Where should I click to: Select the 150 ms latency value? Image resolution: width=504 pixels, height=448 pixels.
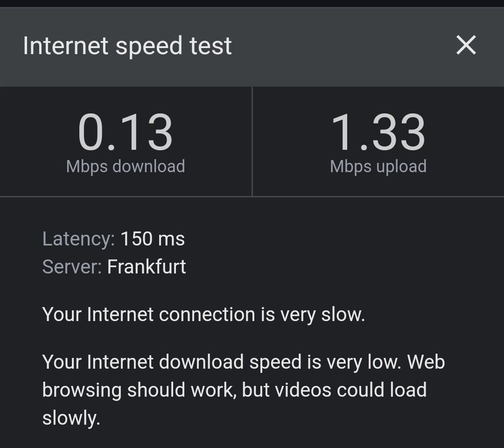[153, 239]
